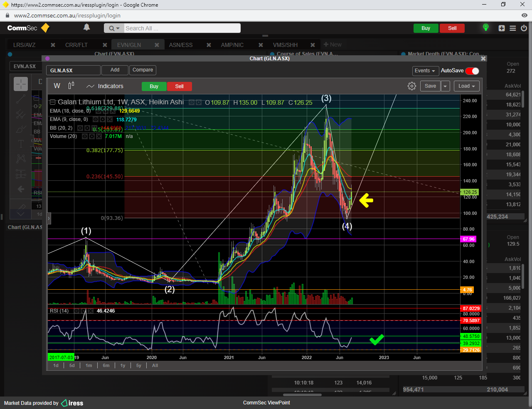Click the Search All input field
This screenshot has width=532, height=409.
click(182, 28)
